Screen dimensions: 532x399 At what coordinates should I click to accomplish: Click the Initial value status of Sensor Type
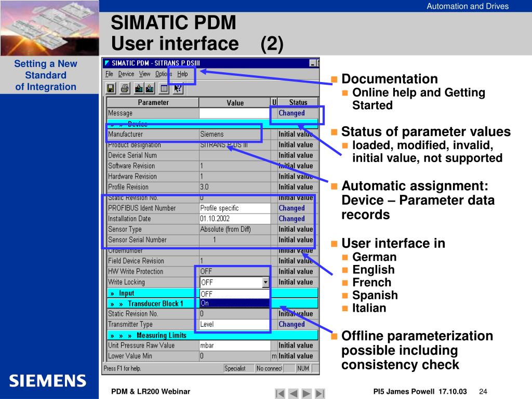point(296,229)
